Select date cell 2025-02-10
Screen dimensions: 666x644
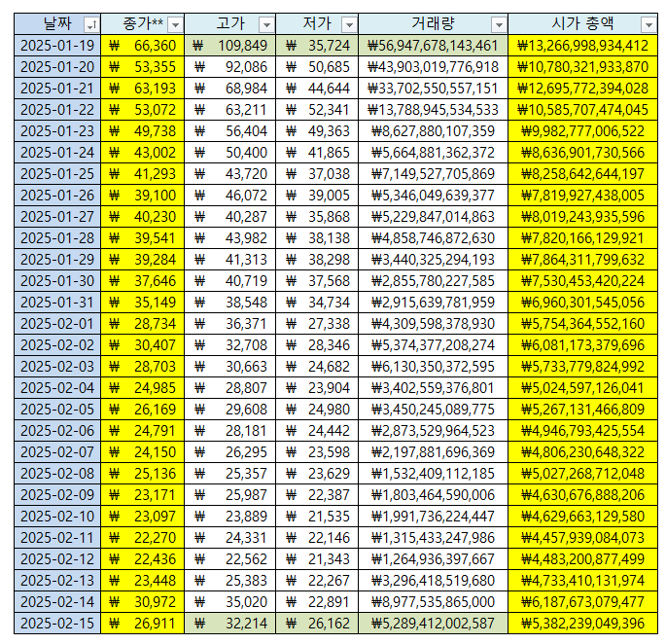pos(57,516)
